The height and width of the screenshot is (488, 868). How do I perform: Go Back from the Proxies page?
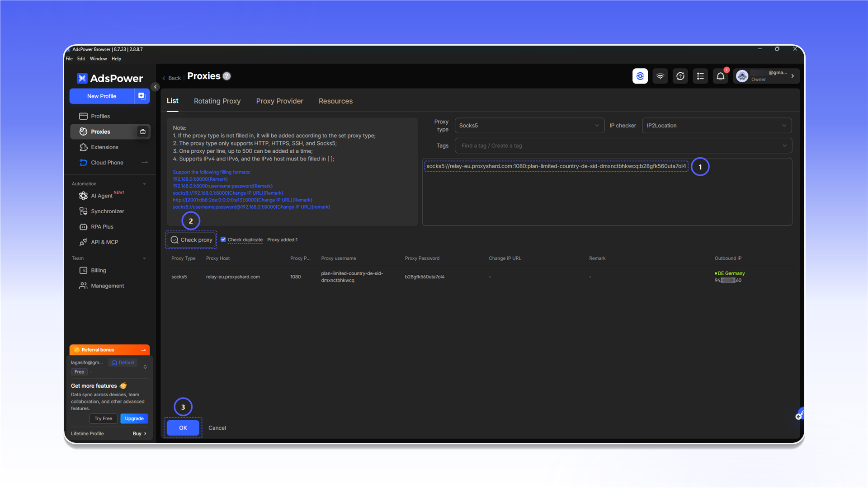click(x=171, y=78)
